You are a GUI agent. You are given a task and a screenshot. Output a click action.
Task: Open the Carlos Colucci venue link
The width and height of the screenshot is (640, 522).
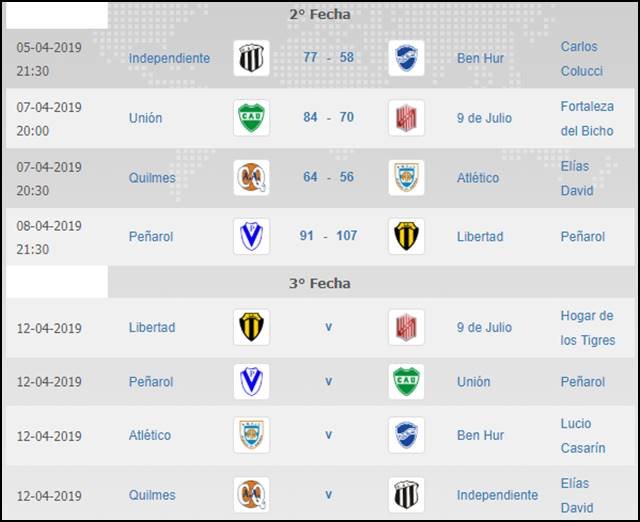(579, 58)
